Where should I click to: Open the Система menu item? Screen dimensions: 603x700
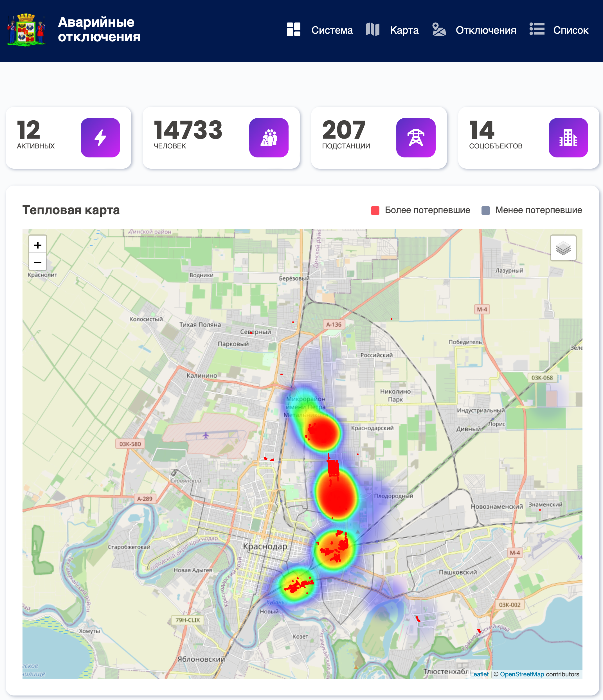pyautogui.click(x=332, y=30)
